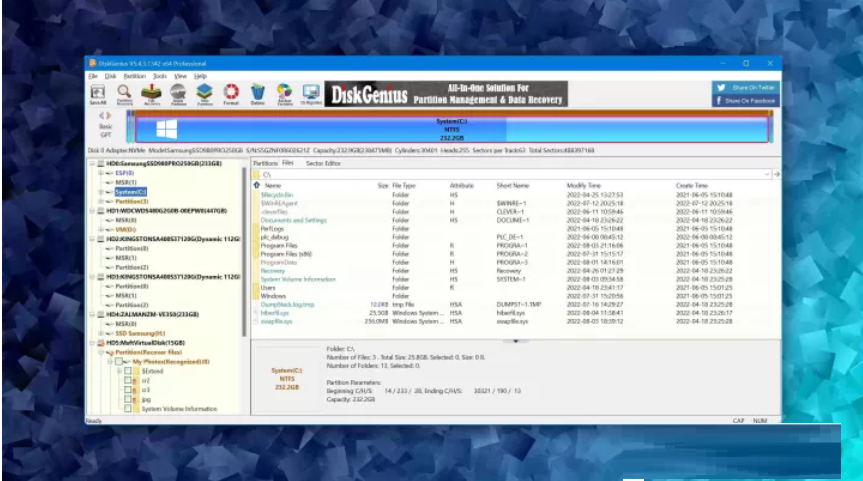Go up one folder level with arrow icon

256,185
